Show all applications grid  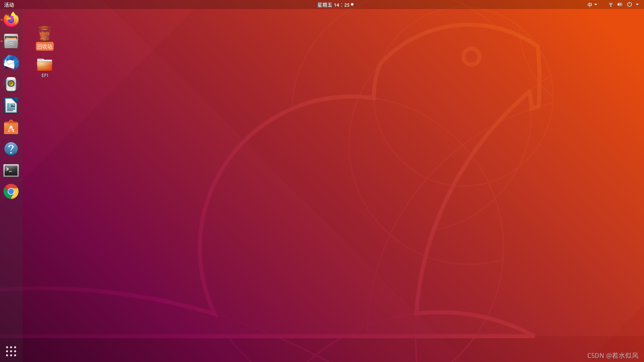[11, 351]
